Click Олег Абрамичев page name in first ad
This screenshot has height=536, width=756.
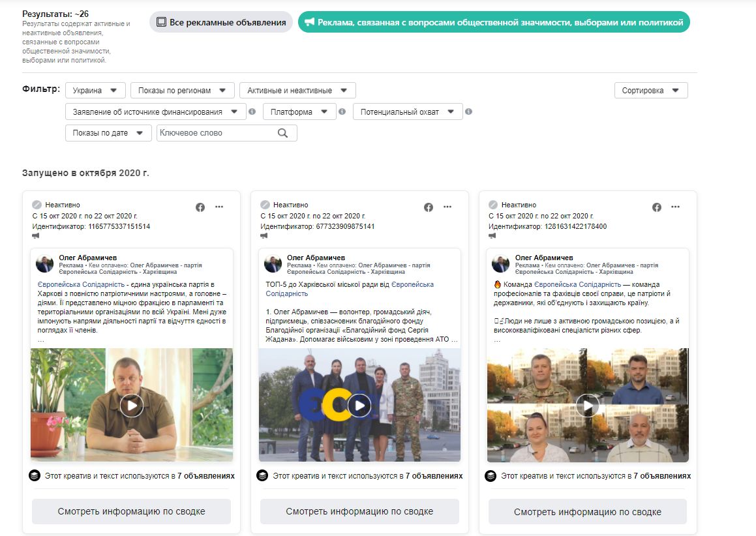point(88,258)
